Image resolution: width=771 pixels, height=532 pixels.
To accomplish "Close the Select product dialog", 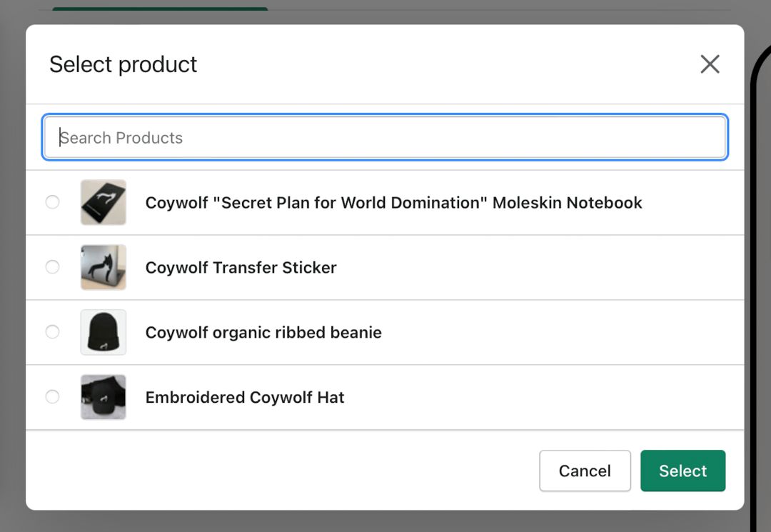I will tap(710, 64).
